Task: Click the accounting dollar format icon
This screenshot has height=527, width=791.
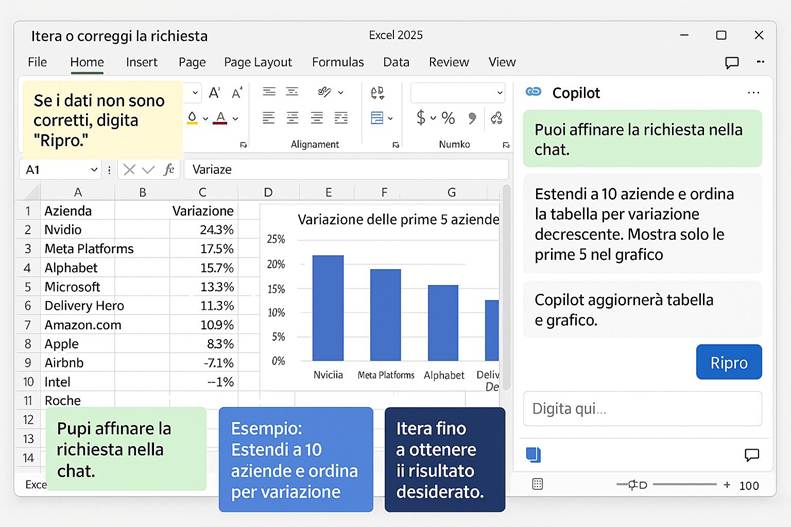Action: (421, 118)
